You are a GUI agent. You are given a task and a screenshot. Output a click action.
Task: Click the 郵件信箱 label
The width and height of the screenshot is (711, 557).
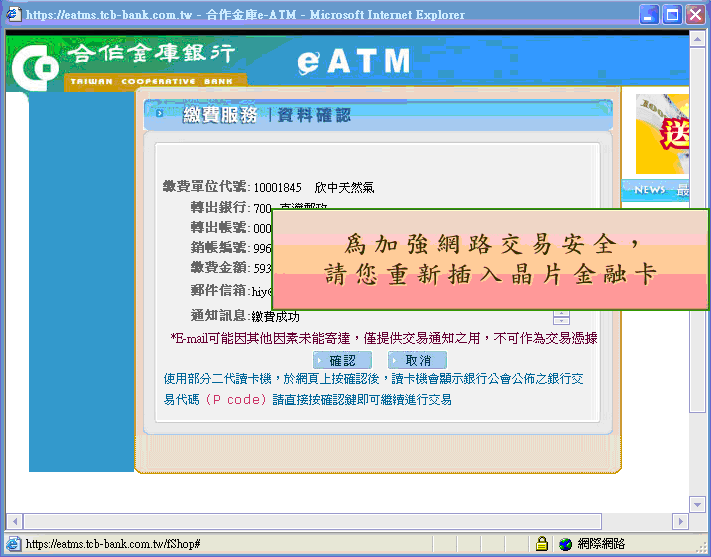(219, 290)
